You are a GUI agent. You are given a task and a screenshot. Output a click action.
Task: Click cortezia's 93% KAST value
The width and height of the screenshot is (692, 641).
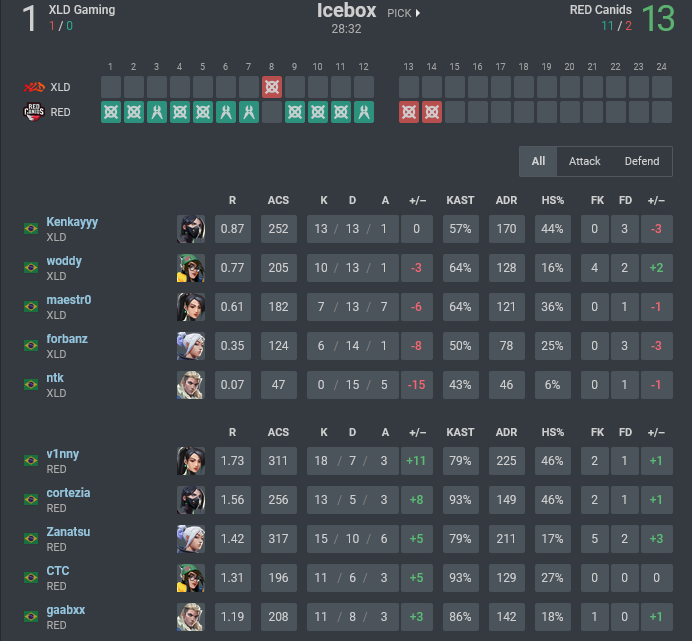(x=460, y=500)
